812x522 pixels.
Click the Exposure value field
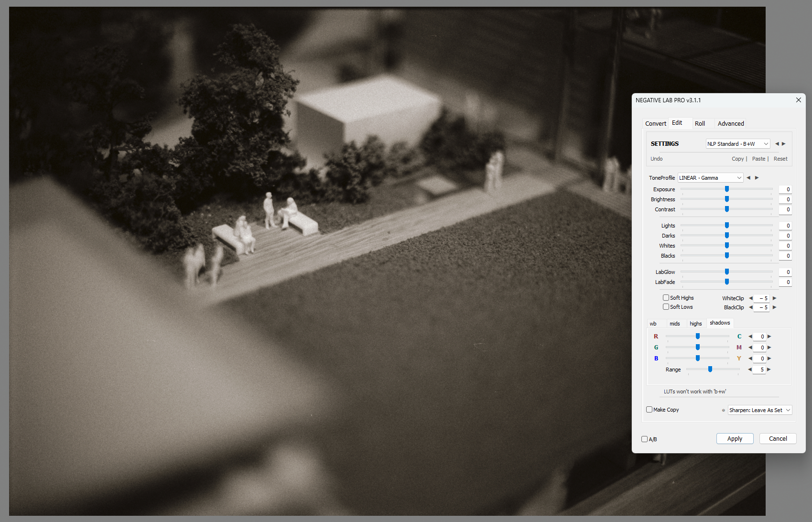click(x=785, y=189)
